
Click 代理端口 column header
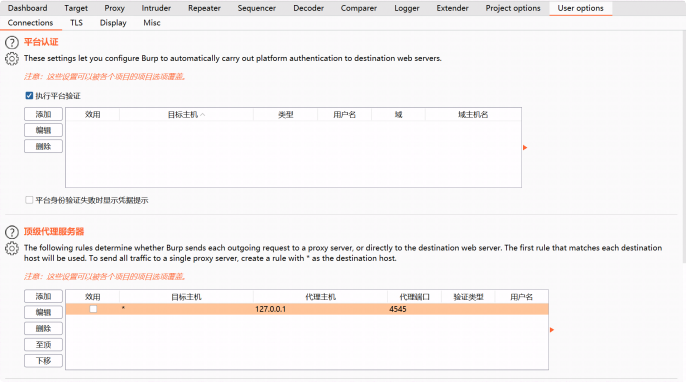pos(414,297)
